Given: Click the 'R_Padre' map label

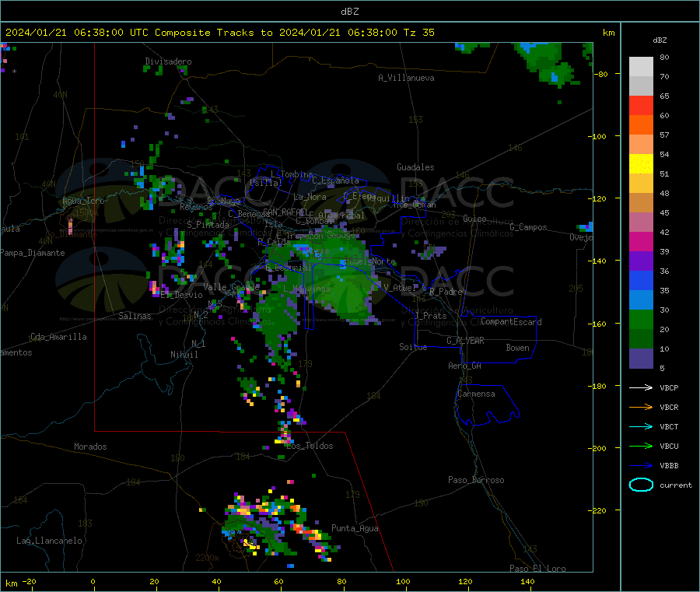Looking at the screenshot, I should click(x=446, y=292).
